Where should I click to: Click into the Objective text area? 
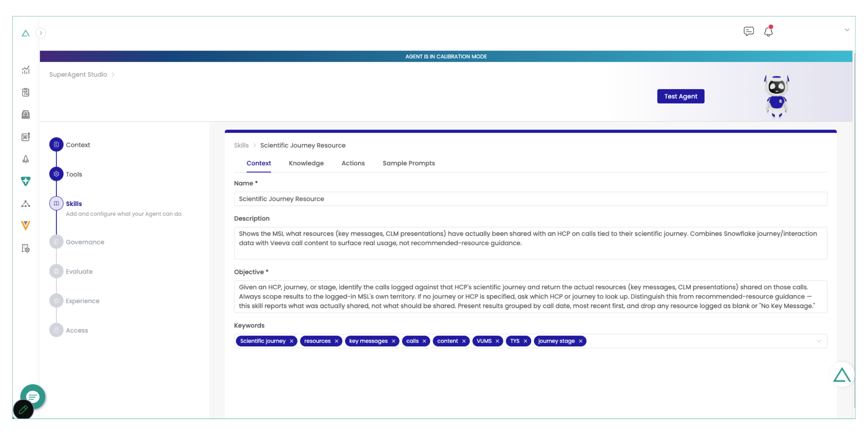pos(530,296)
